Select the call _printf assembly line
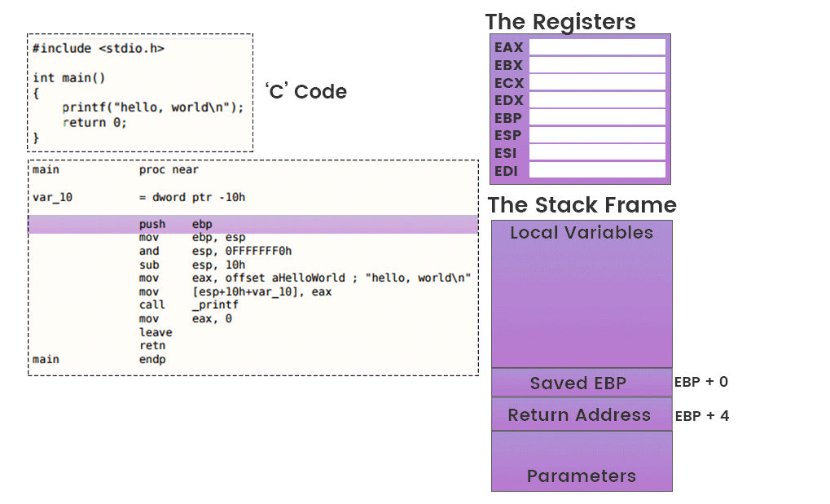830x504 pixels. 187,305
